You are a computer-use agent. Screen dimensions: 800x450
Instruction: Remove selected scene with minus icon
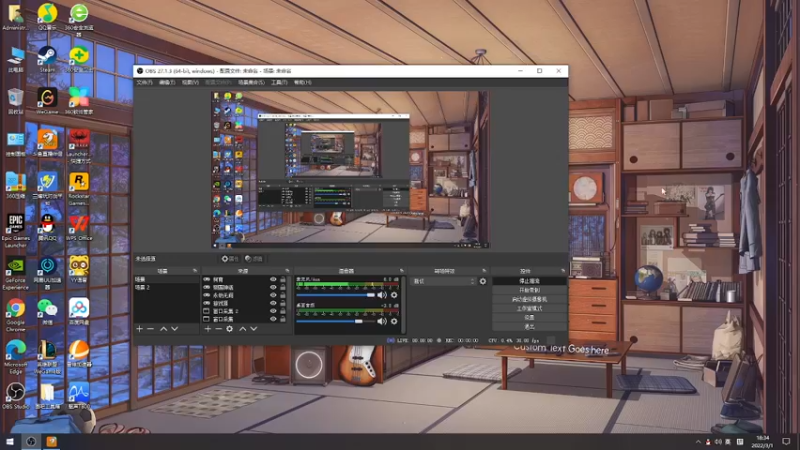coord(151,329)
